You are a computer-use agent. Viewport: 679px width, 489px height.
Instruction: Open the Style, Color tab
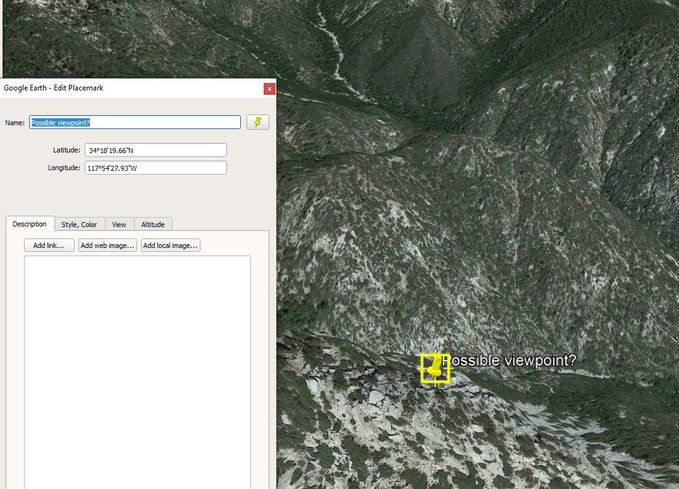[x=79, y=224]
